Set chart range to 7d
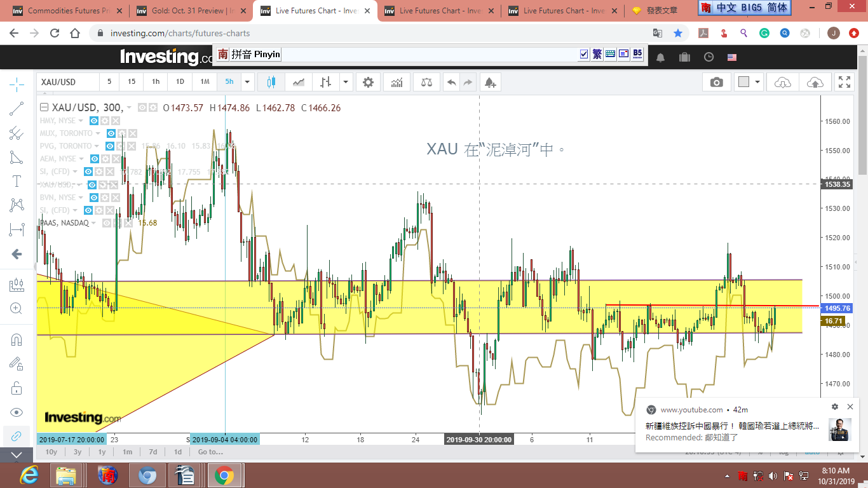868x488 pixels. pos(153,452)
